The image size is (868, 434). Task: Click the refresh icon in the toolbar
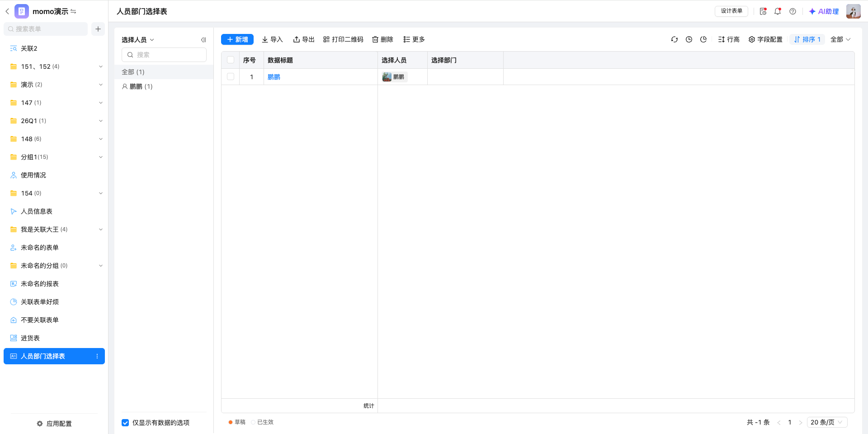[675, 39]
